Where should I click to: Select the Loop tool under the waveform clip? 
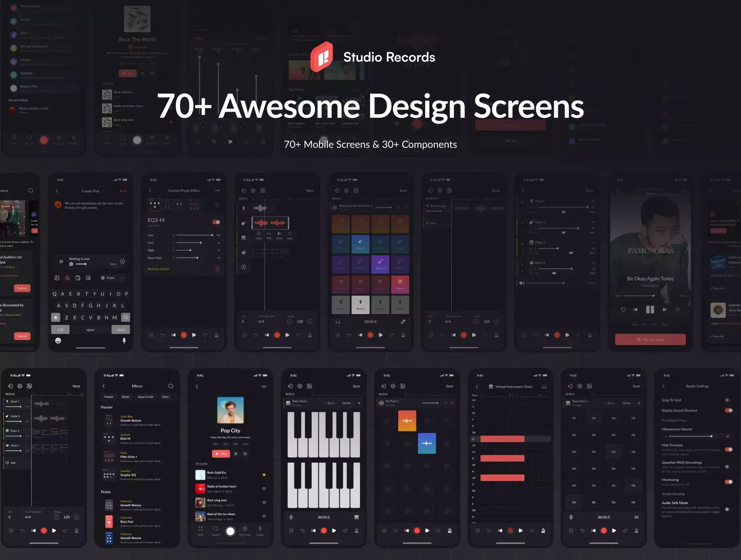[289, 236]
